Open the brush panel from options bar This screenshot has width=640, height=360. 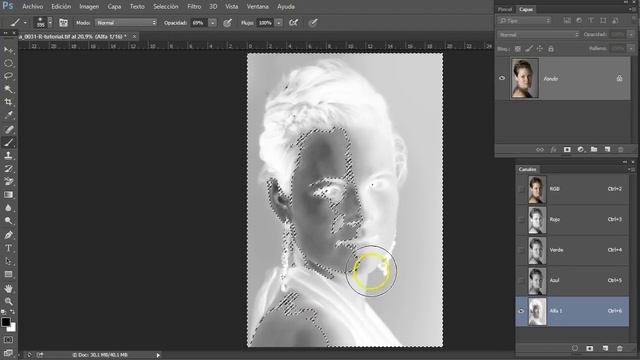coord(63,23)
